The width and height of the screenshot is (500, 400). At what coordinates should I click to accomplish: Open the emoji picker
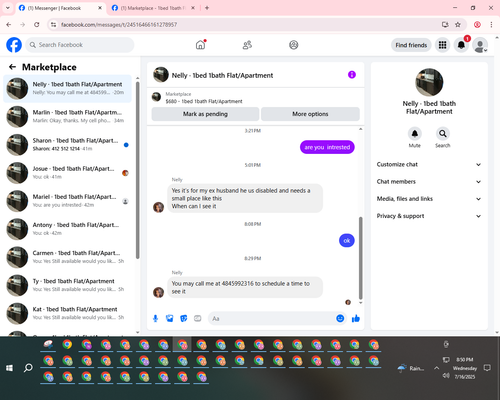[x=340, y=318]
